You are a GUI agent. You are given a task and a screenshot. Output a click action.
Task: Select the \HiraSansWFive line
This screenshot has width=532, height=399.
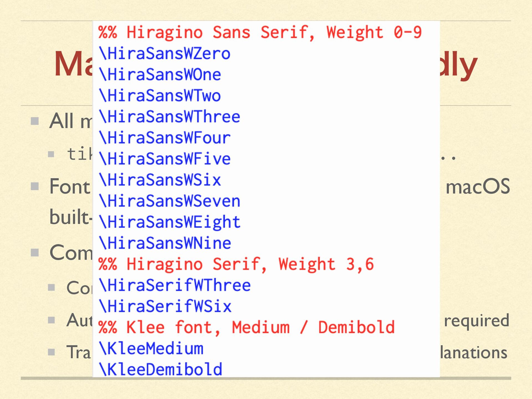[x=165, y=159]
